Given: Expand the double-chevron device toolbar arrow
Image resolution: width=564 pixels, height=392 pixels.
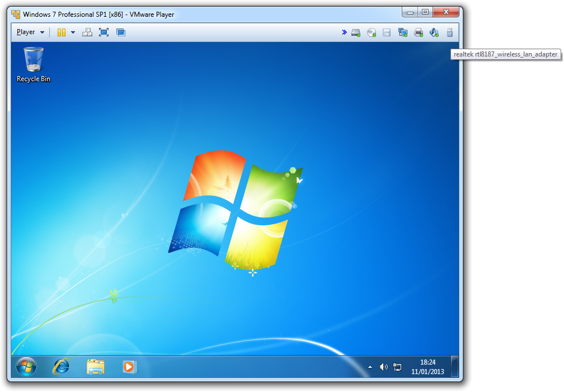Looking at the screenshot, I should point(344,32).
